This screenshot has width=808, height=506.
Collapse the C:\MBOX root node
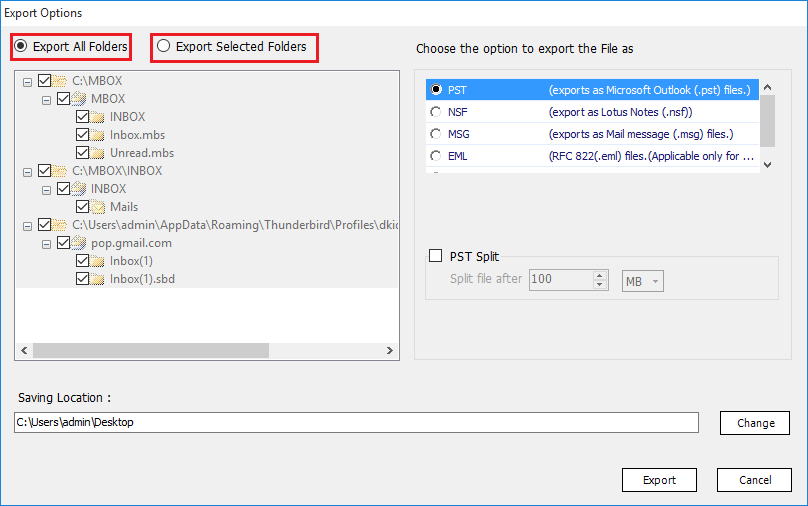[x=27, y=82]
